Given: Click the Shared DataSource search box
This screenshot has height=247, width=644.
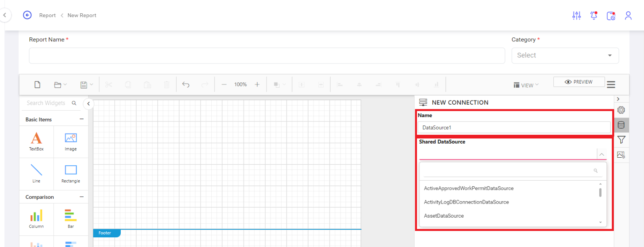Looking at the screenshot, I should coord(513,171).
